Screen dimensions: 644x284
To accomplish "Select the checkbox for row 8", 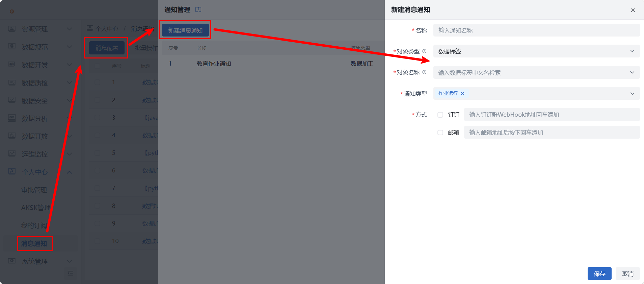I will [97, 206].
